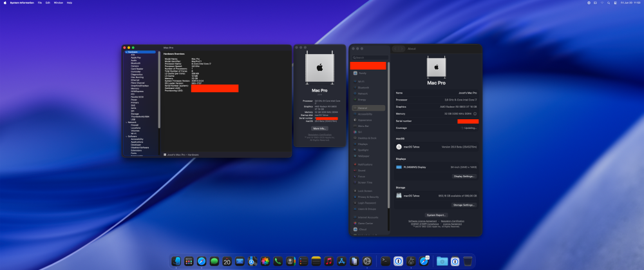Image resolution: width=644 pixels, height=270 pixels.
Task: Click the More Info button
Action: coord(319,129)
